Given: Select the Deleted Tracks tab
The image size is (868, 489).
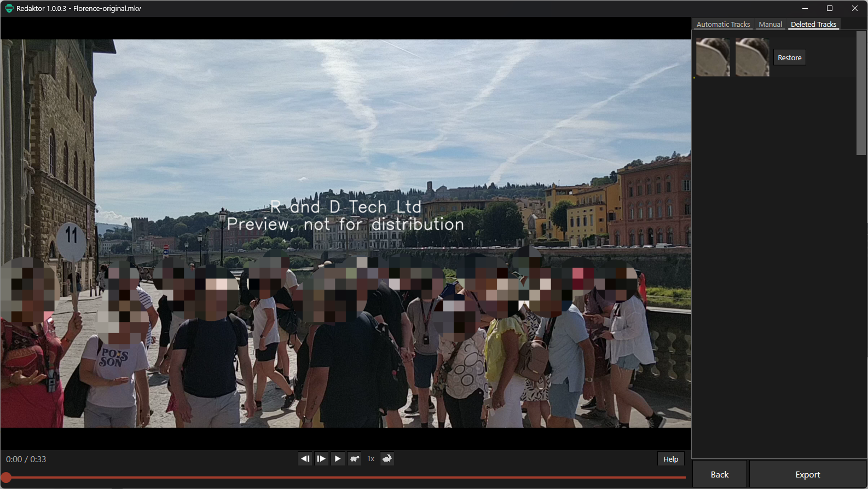Looking at the screenshot, I should (813, 25).
